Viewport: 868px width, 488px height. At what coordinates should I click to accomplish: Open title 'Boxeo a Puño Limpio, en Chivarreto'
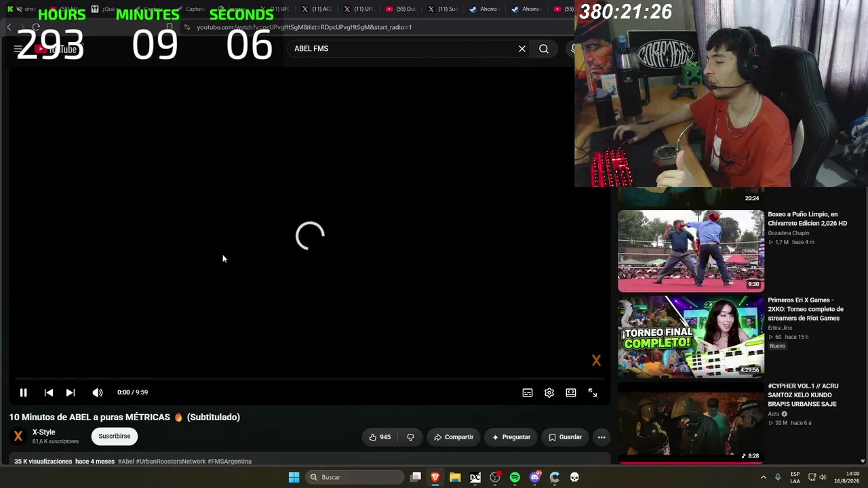click(x=807, y=219)
